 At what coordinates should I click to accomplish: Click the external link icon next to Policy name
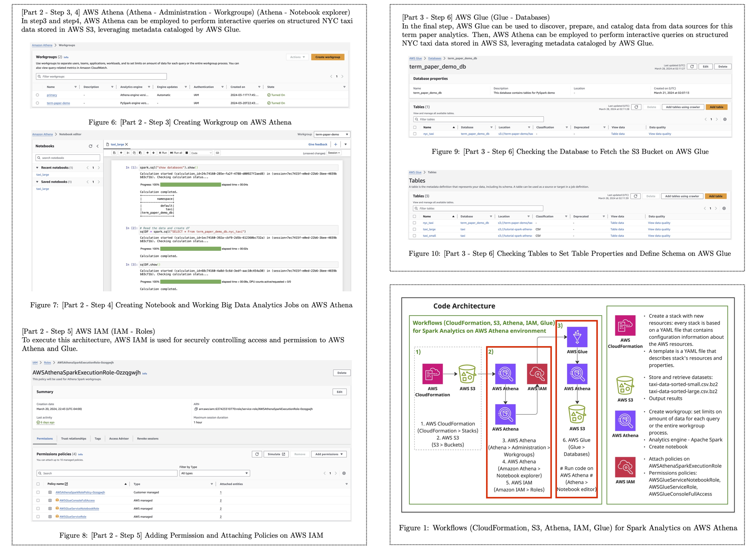[x=66, y=484]
